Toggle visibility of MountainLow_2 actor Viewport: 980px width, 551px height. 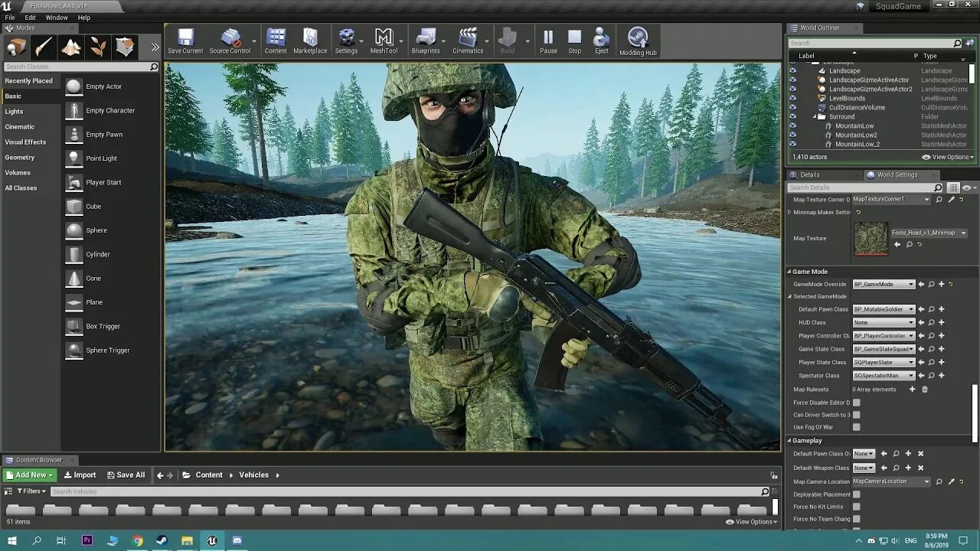coord(792,144)
